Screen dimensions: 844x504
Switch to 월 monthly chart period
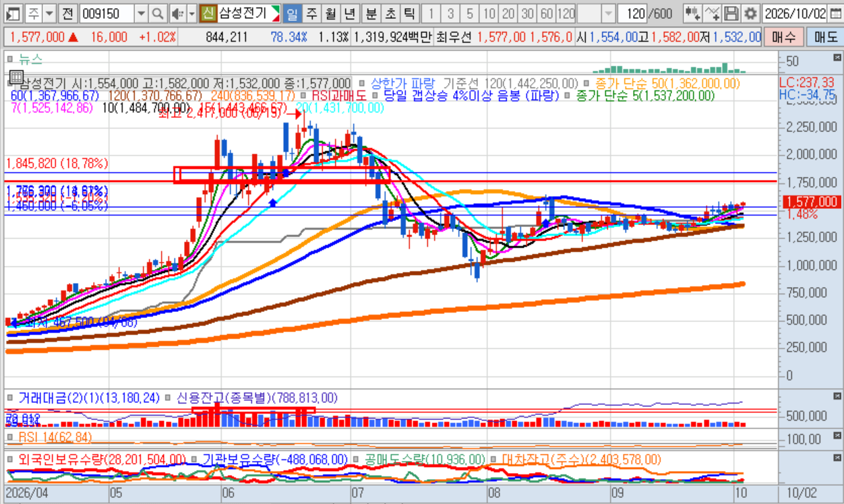(330, 13)
